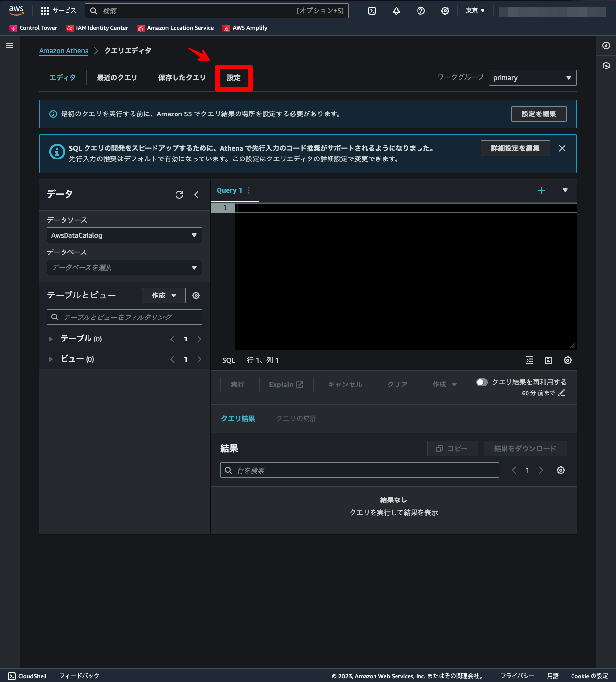616x682 pixels.
Task: Open Cookie の設定 in footer
Action: (x=590, y=676)
